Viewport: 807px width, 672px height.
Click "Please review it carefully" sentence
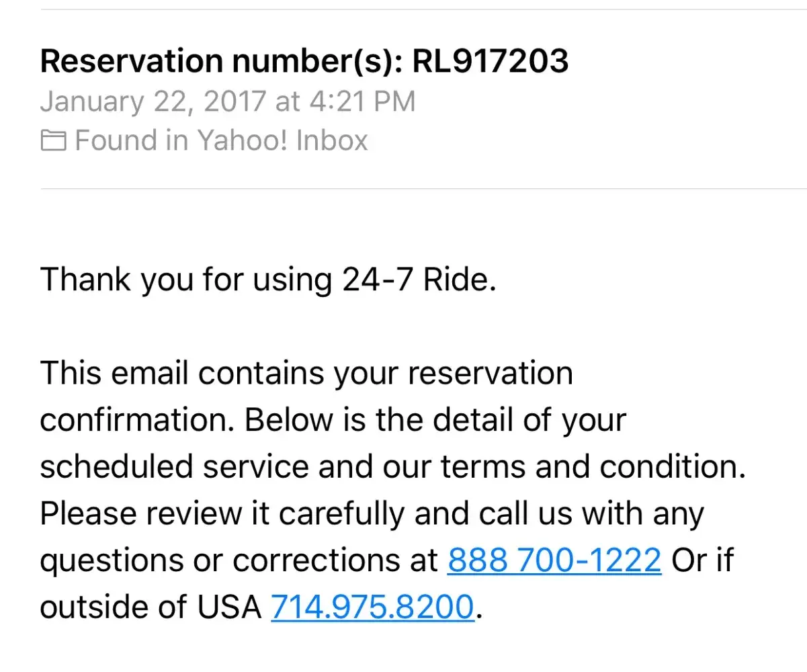[222, 514]
